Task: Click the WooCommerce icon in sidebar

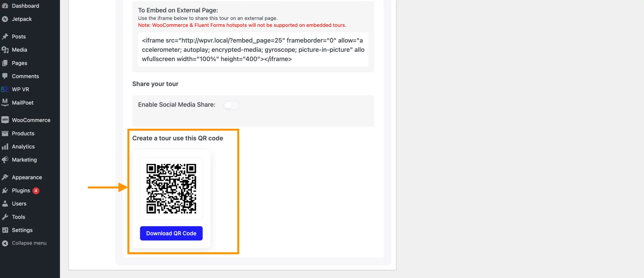Action: click(x=5, y=120)
